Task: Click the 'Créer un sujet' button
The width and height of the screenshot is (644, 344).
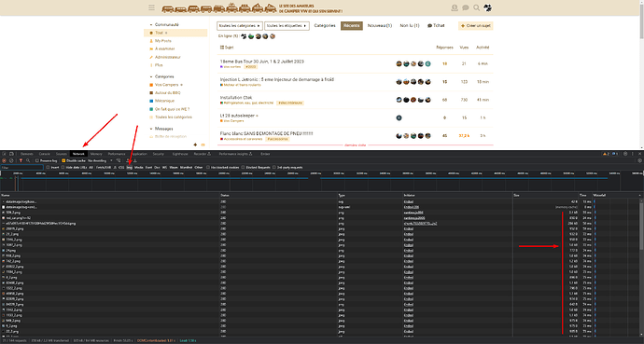Action: point(476,26)
